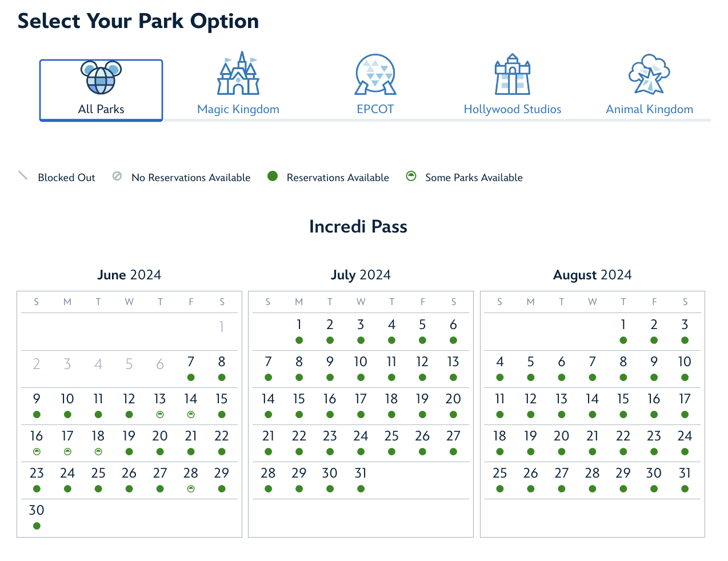This screenshot has width=728, height=561.
Task: Select June 13 partial availability date
Action: coord(160,406)
